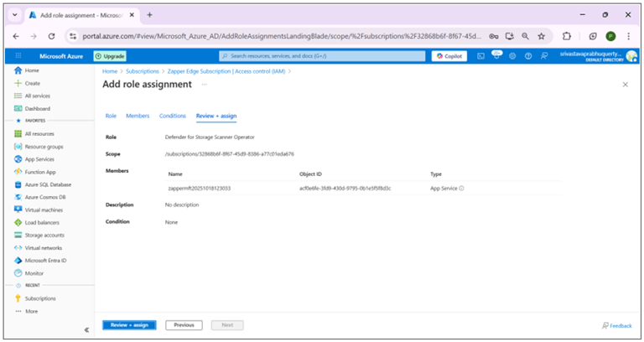Open App Services icon

(18, 159)
